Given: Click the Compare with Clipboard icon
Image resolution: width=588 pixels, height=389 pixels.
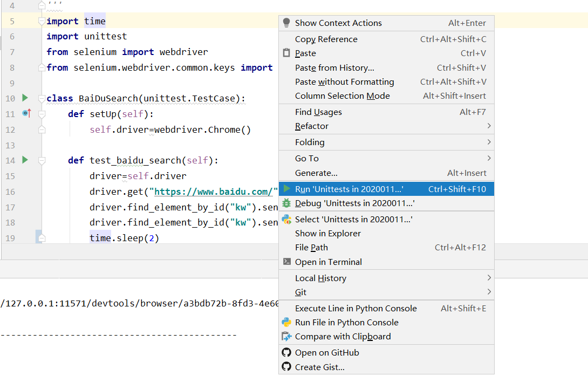Looking at the screenshot, I should coord(286,337).
